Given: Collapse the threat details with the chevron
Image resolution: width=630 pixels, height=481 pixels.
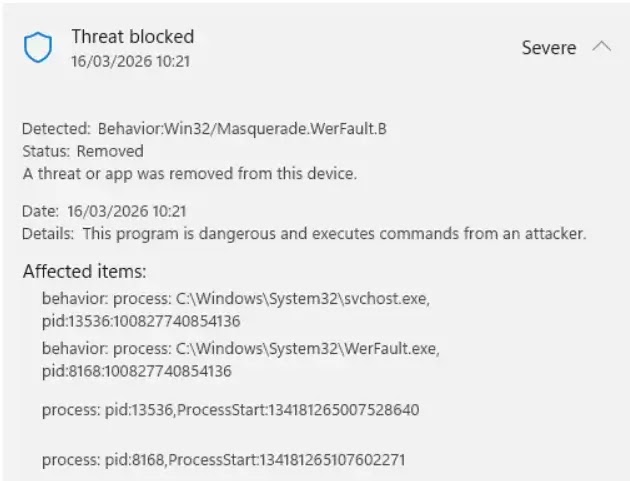Looking at the screenshot, I should click(x=601, y=47).
